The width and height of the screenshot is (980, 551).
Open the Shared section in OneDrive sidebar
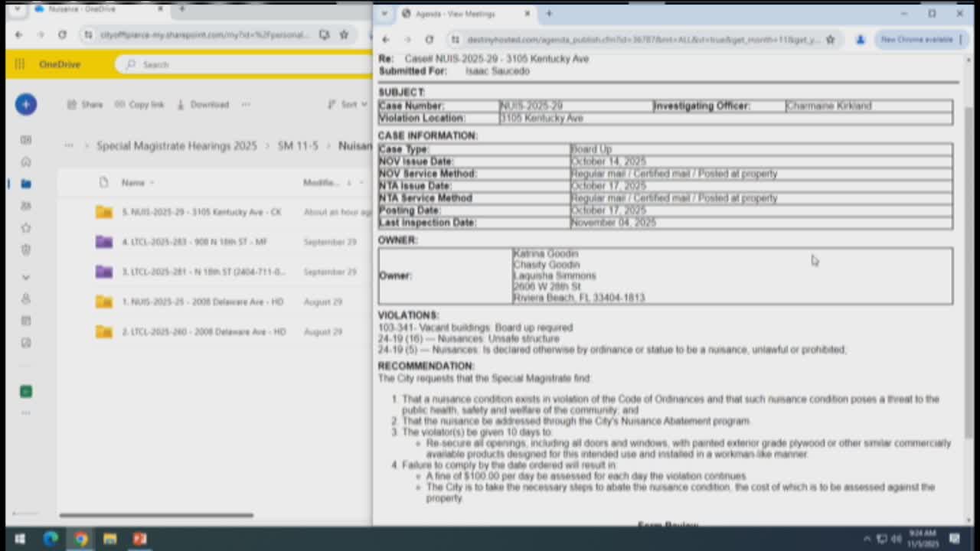(x=26, y=206)
